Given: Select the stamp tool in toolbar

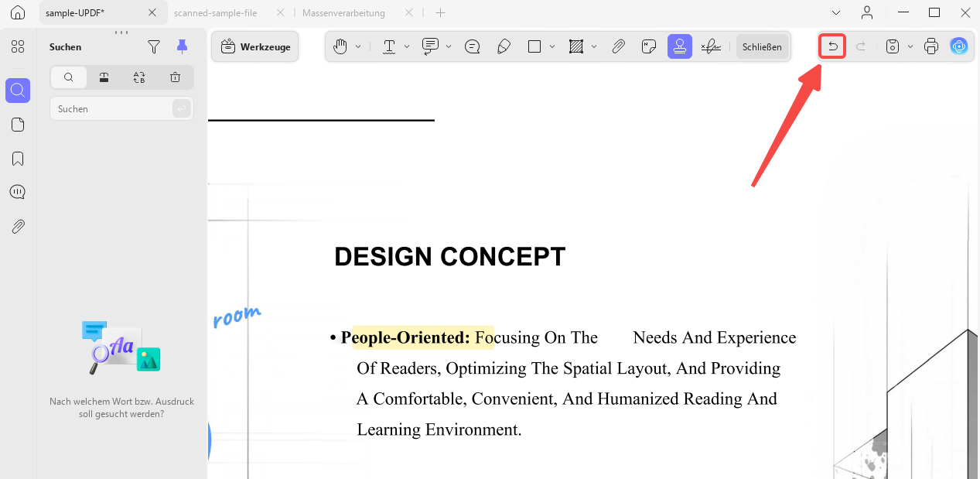Looking at the screenshot, I should [x=680, y=46].
